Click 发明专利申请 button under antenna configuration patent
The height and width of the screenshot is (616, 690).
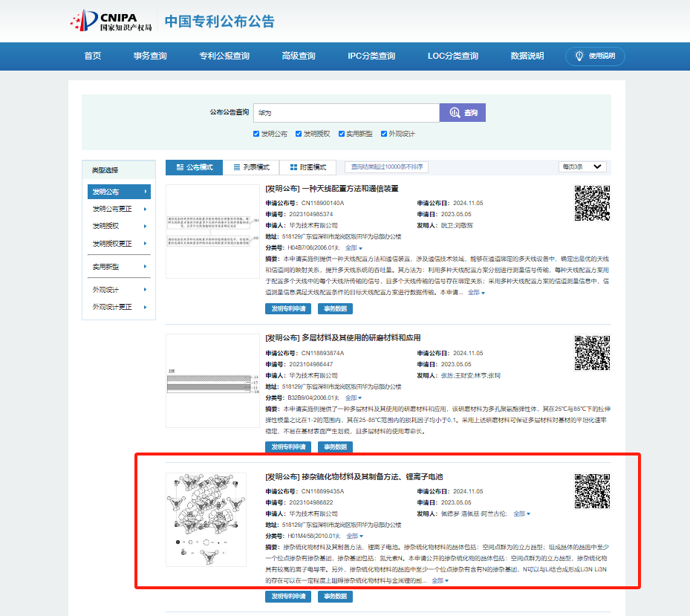pyautogui.click(x=288, y=308)
